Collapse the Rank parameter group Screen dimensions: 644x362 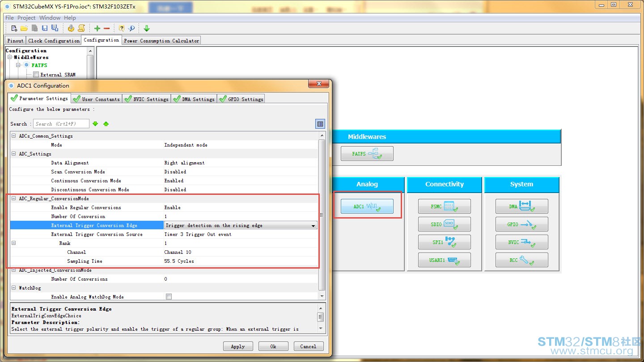click(13, 243)
